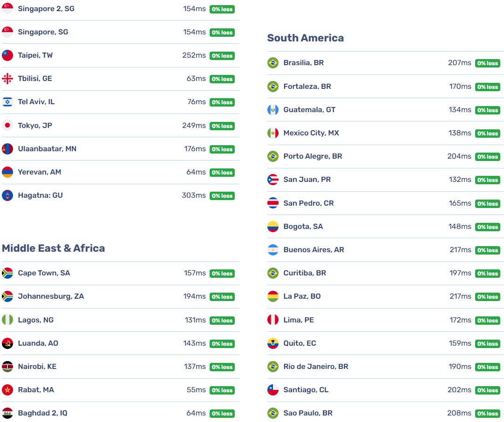Click the Ecuador flag icon next to Quito
Image resolution: width=504 pixels, height=422 pixels.
[x=273, y=343]
